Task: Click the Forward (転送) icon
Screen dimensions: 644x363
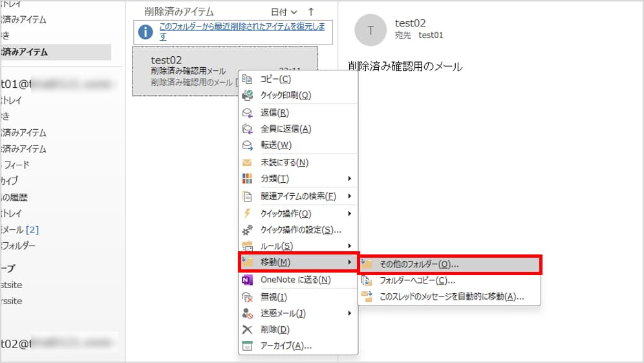Action: tap(246, 145)
